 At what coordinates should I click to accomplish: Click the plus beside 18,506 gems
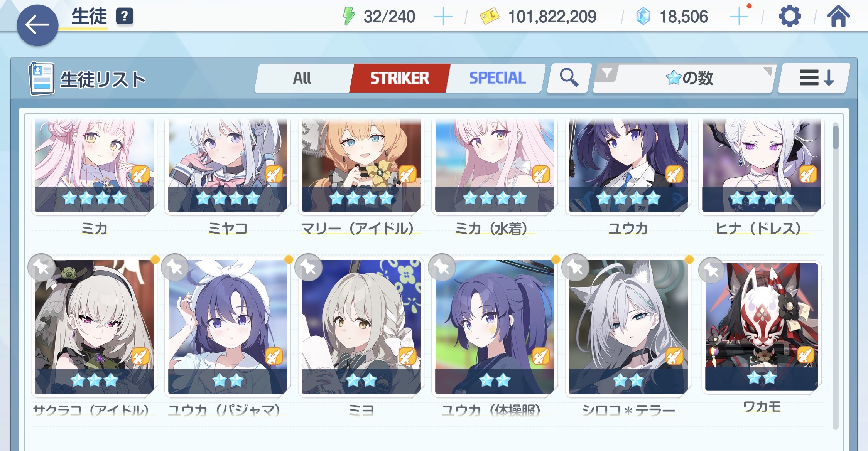739,17
